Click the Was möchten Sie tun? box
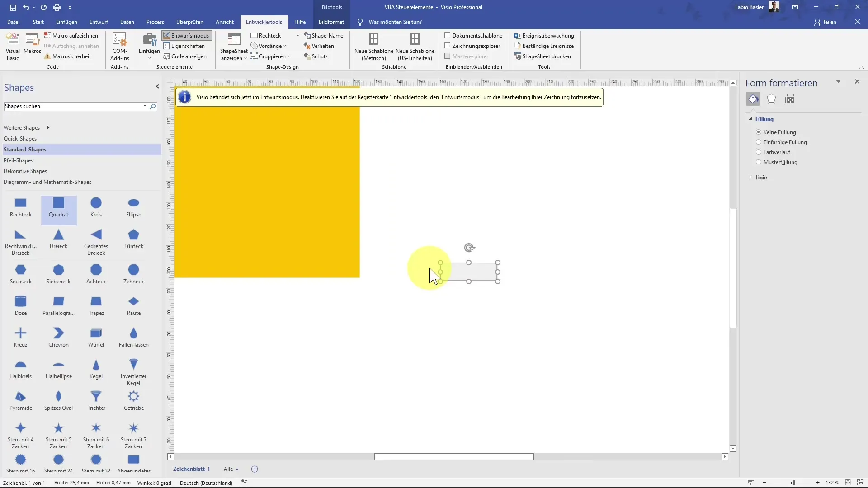The image size is (868, 488). point(395,22)
